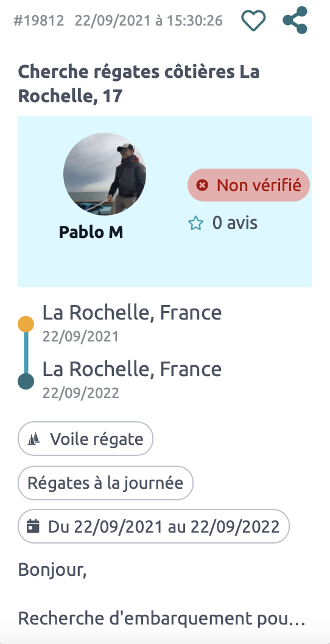This screenshot has width=330, height=644.
Task: Open the listing title Cherche régates côtières
Action: [x=138, y=84]
